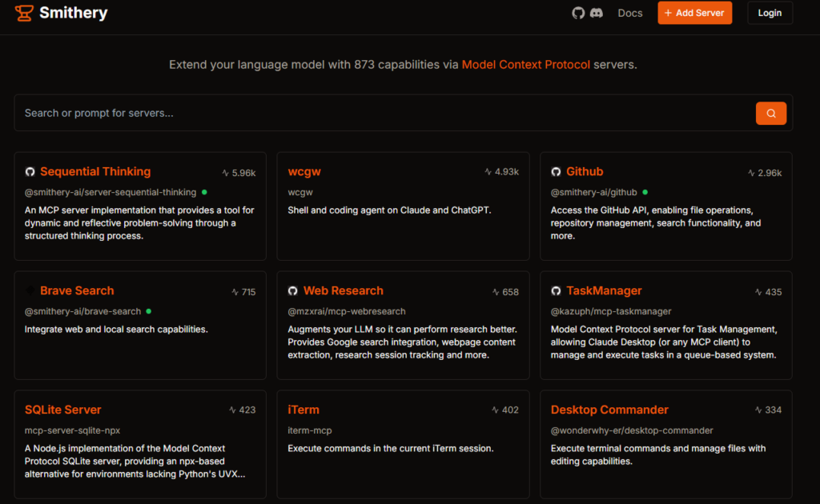Open the Discord icon in header

pos(596,13)
